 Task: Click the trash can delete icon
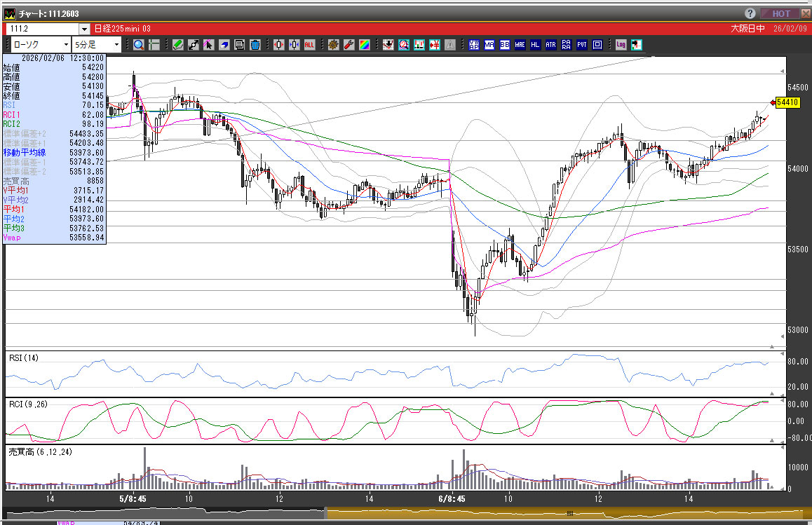click(x=255, y=45)
